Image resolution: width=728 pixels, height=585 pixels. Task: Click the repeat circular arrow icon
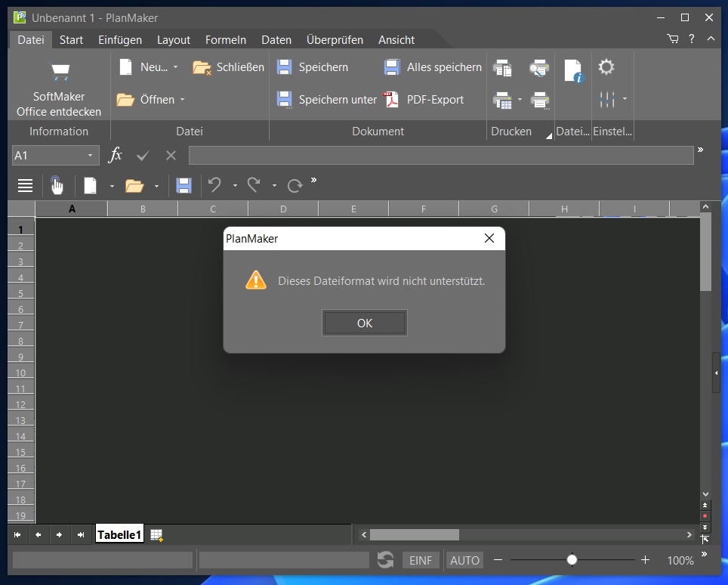click(x=295, y=185)
